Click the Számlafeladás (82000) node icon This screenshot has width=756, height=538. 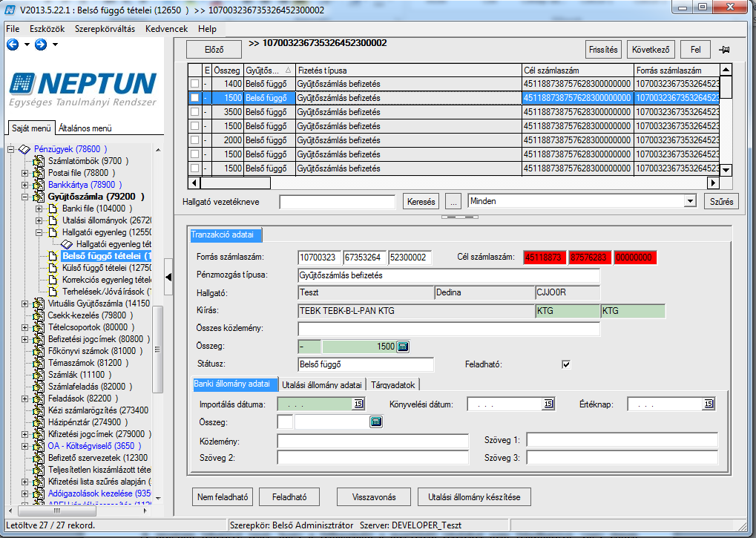(39, 387)
